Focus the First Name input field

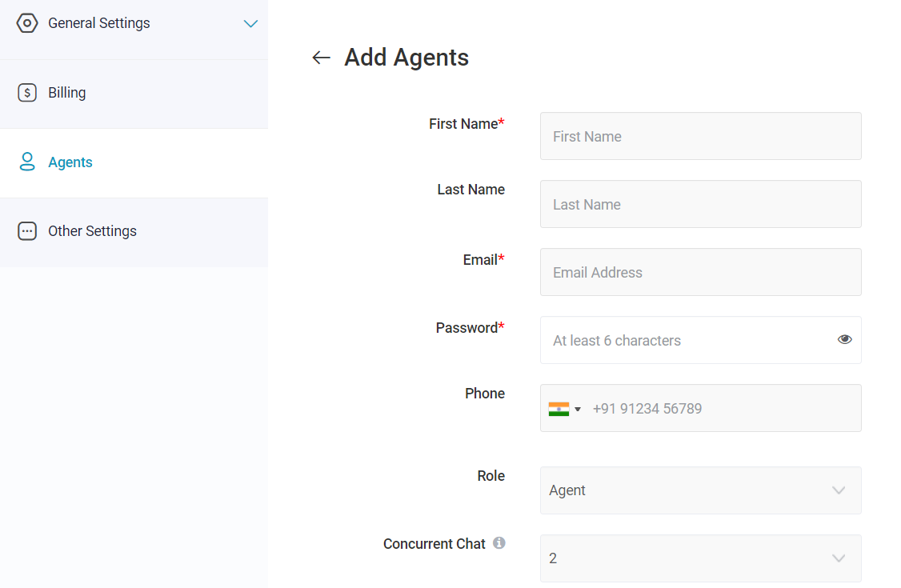[x=700, y=136]
